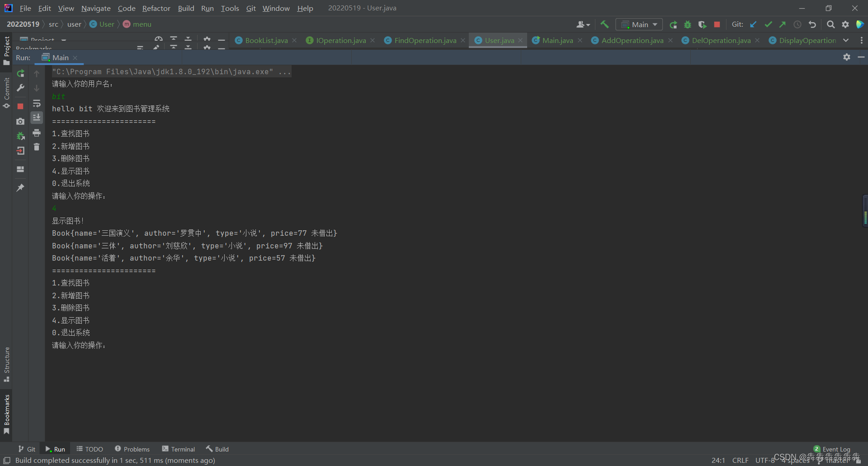The image size is (868, 466).
Task: Close the User.java editor tab
Action: point(520,40)
